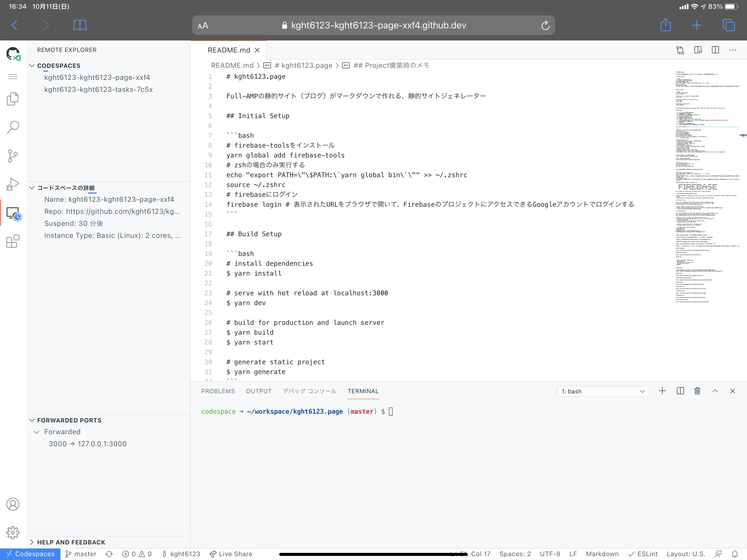
Task: Click Safari back arrow
Action: [x=14, y=25]
